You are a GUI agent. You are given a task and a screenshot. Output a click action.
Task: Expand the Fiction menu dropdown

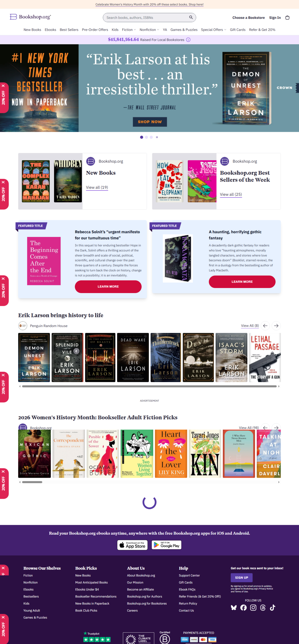129,30
